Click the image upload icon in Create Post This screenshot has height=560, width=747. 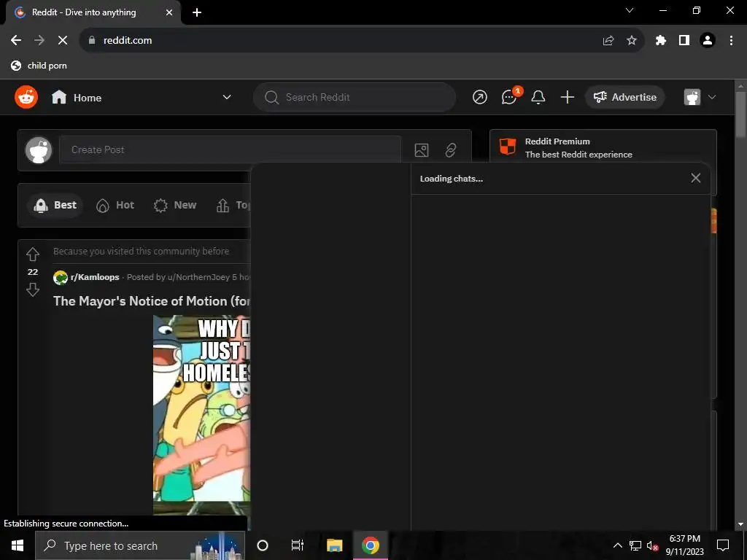coord(421,150)
